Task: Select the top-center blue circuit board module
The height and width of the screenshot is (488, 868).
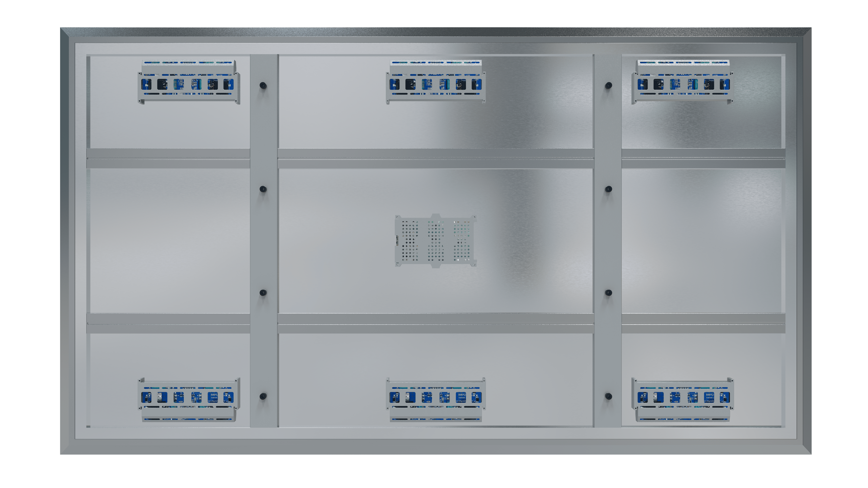Action: (x=436, y=82)
